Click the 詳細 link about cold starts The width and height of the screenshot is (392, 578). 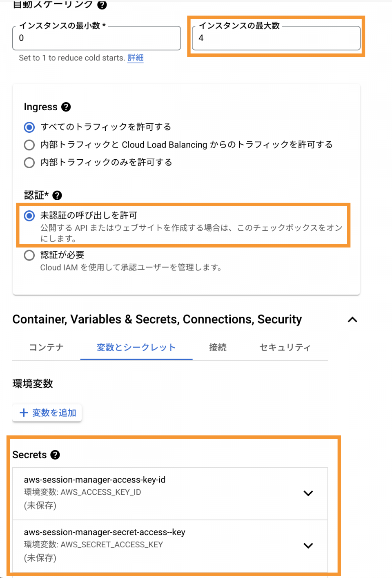coord(136,58)
